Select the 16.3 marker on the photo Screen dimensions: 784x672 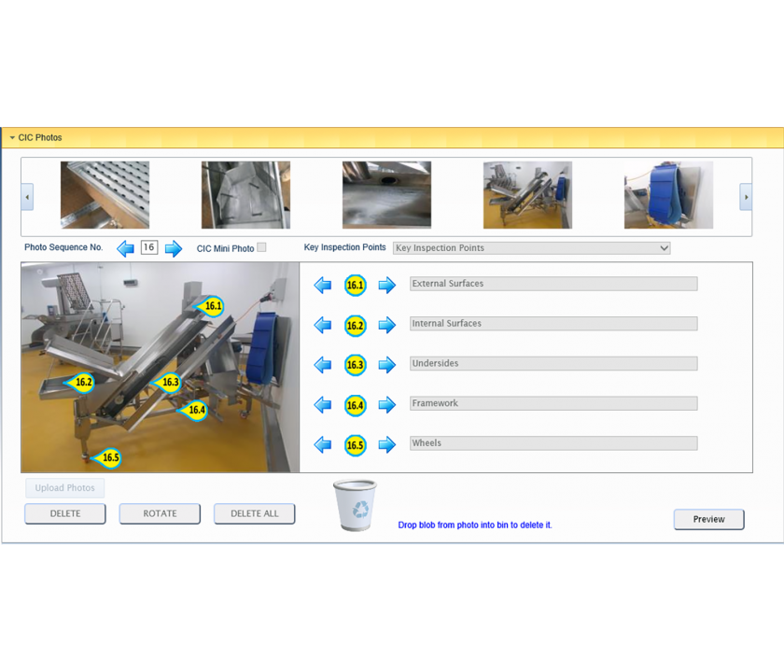coord(169,382)
